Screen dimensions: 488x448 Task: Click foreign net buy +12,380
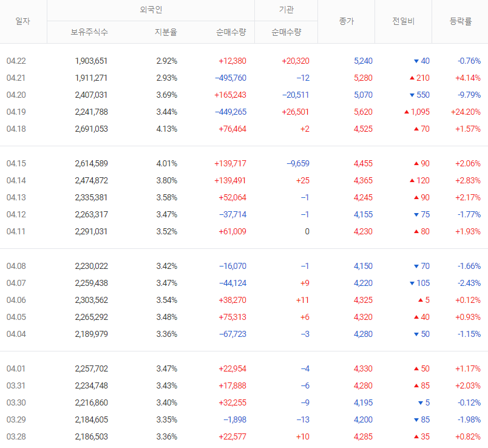tap(232, 61)
